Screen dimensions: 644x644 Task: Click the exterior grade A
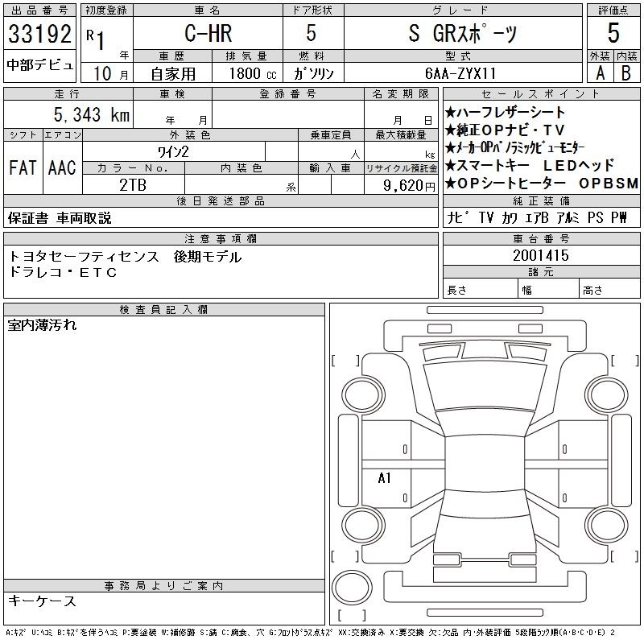[x=600, y=73]
